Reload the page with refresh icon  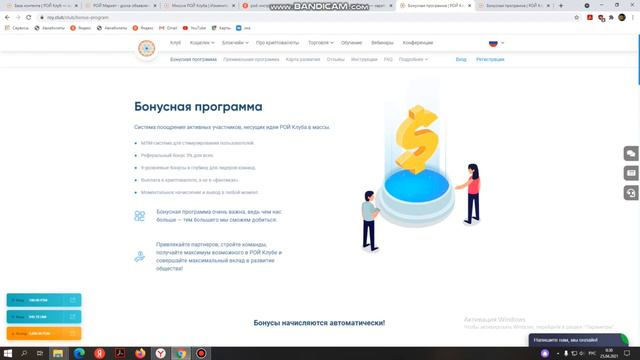[29, 18]
